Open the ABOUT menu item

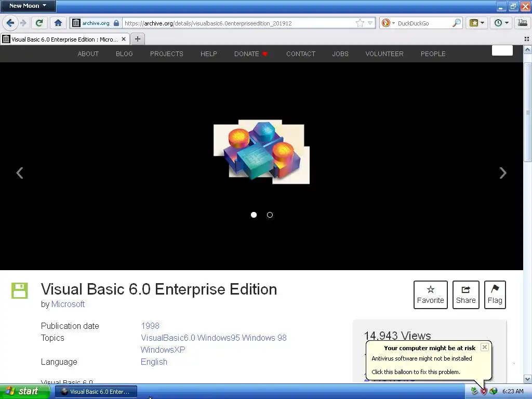click(x=88, y=54)
